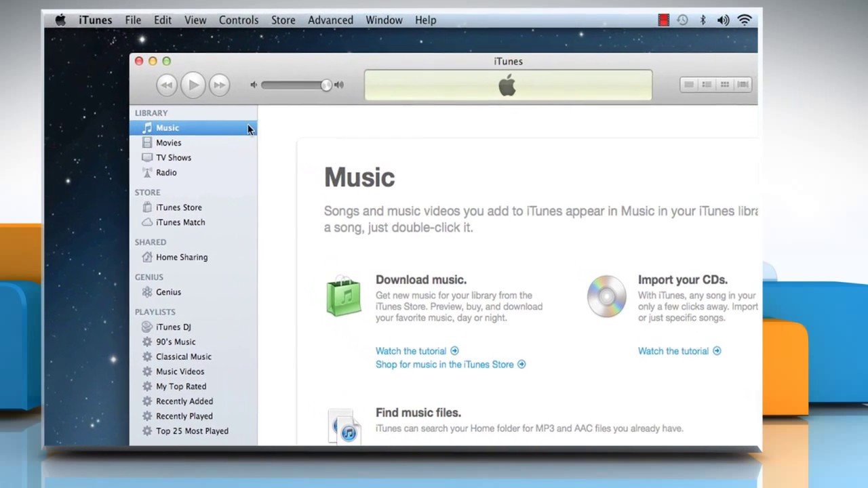Click the red recording indicator in menu bar
The height and width of the screenshot is (488, 868).
click(x=664, y=20)
